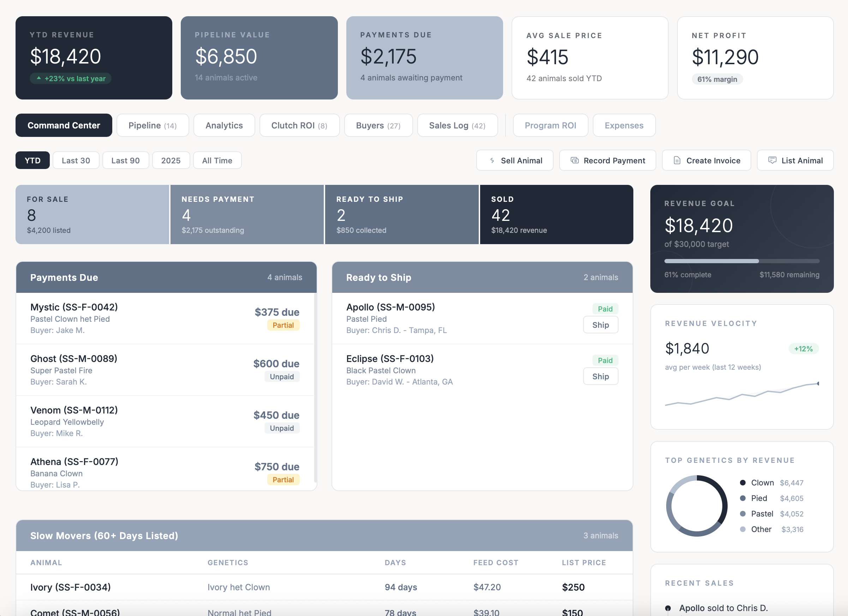
Task: Click the Payments Due list scrollbar
Action: coord(316,388)
